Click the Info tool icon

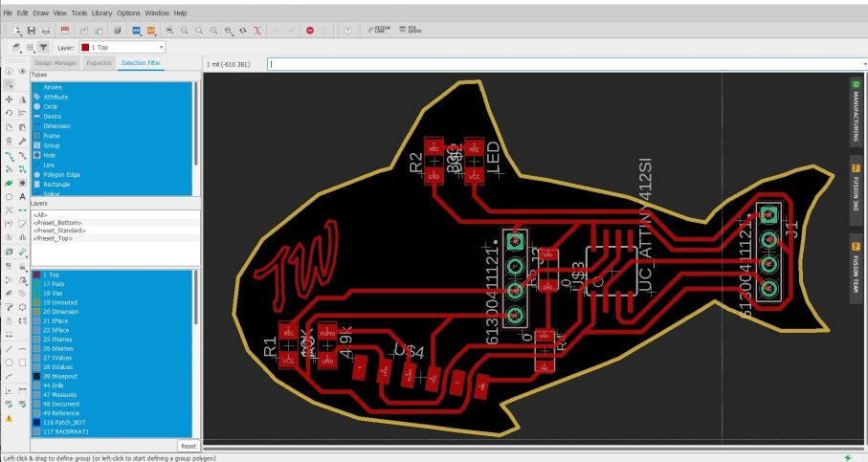coord(10,71)
